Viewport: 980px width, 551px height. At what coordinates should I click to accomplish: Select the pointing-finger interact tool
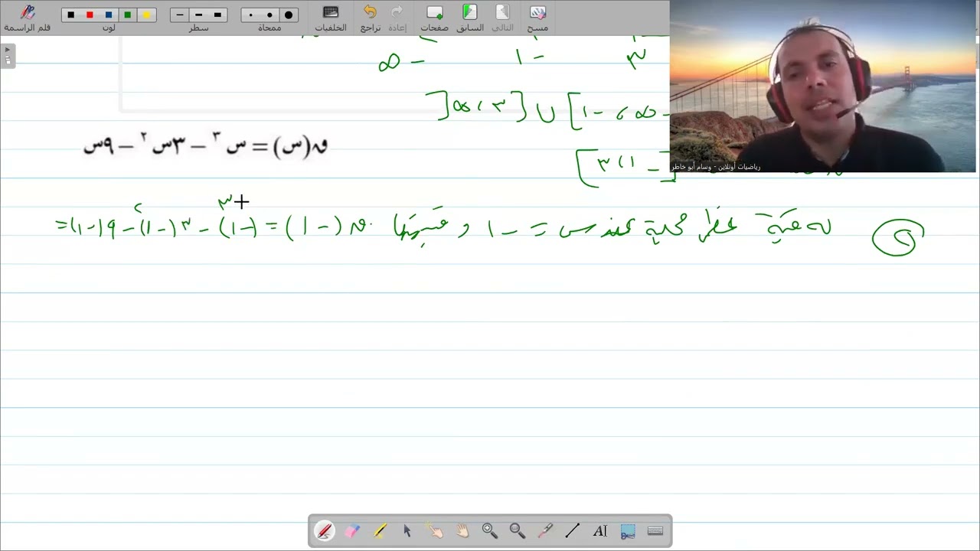435,530
